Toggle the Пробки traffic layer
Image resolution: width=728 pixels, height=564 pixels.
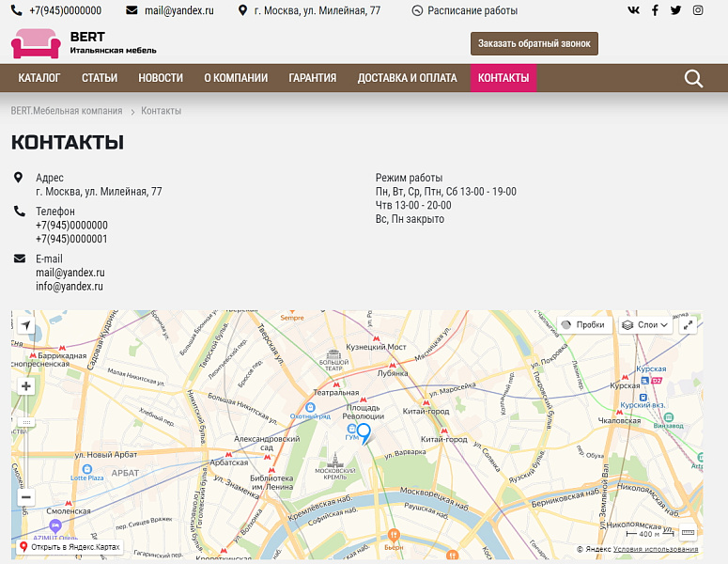pos(583,324)
